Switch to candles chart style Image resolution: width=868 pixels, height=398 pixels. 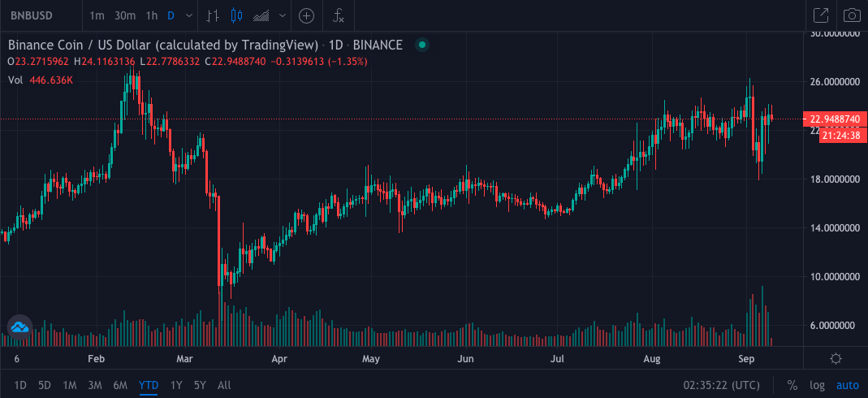[237, 15]
